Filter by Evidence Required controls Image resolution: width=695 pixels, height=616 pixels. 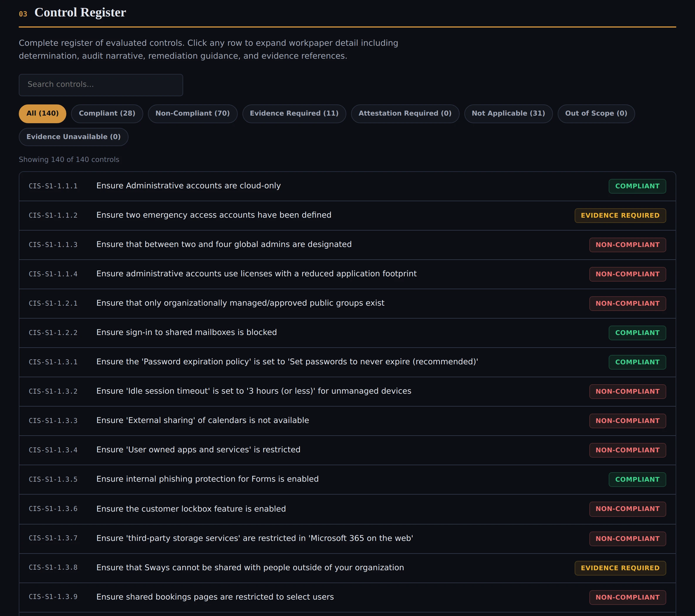click(294, 113)
